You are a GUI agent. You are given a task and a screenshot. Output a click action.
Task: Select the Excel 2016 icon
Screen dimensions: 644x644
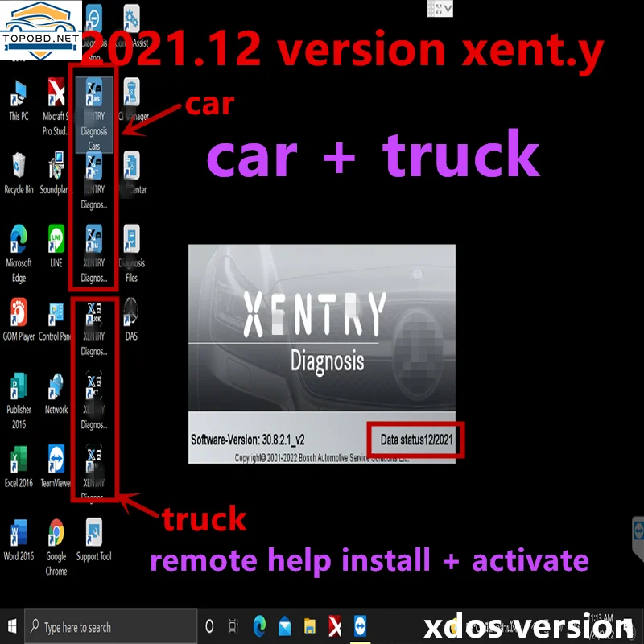pos(19,467)
